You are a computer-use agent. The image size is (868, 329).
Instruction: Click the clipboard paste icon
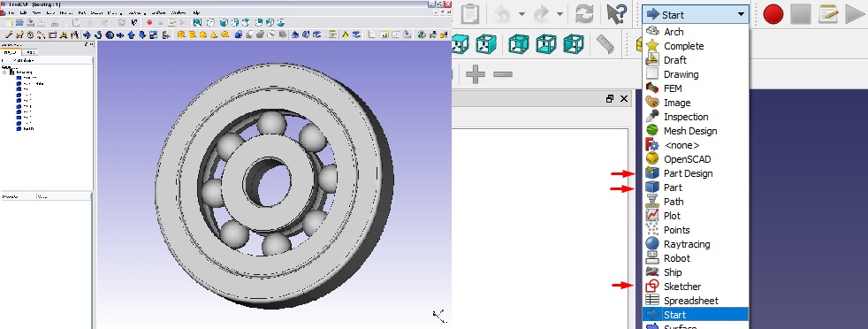coord(470,14)
